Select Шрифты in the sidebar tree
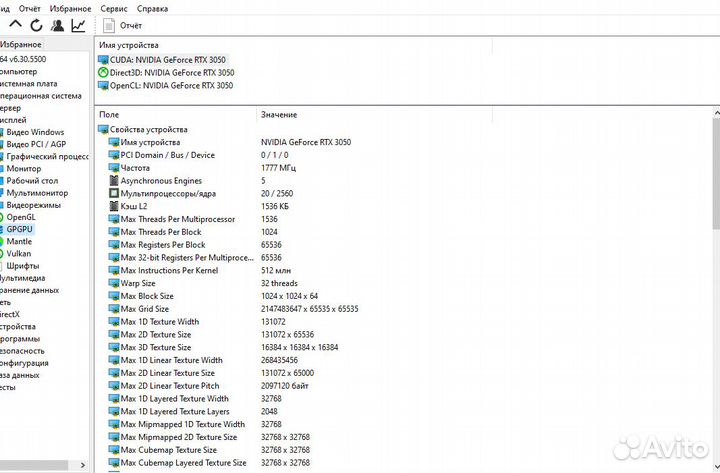Image resolution: width=720 pixels, height=473 pixels. coord(22,266)
